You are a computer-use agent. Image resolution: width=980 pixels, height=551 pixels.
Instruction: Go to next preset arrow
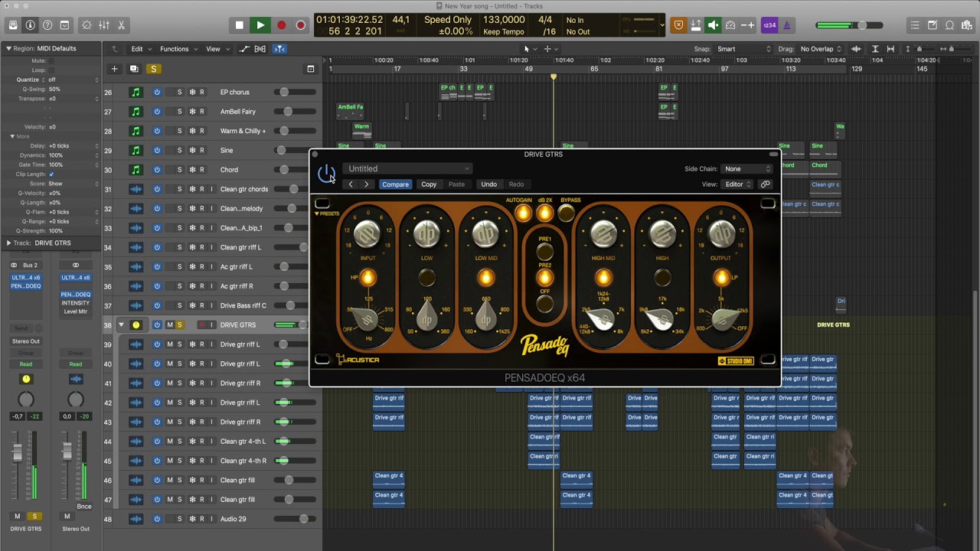coord(366,184)
